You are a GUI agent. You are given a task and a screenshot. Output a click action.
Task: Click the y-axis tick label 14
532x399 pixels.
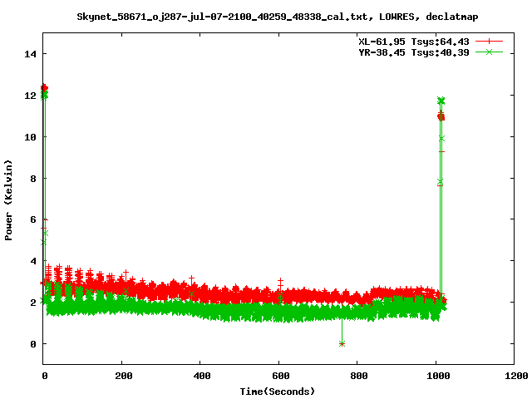point(30,54)
